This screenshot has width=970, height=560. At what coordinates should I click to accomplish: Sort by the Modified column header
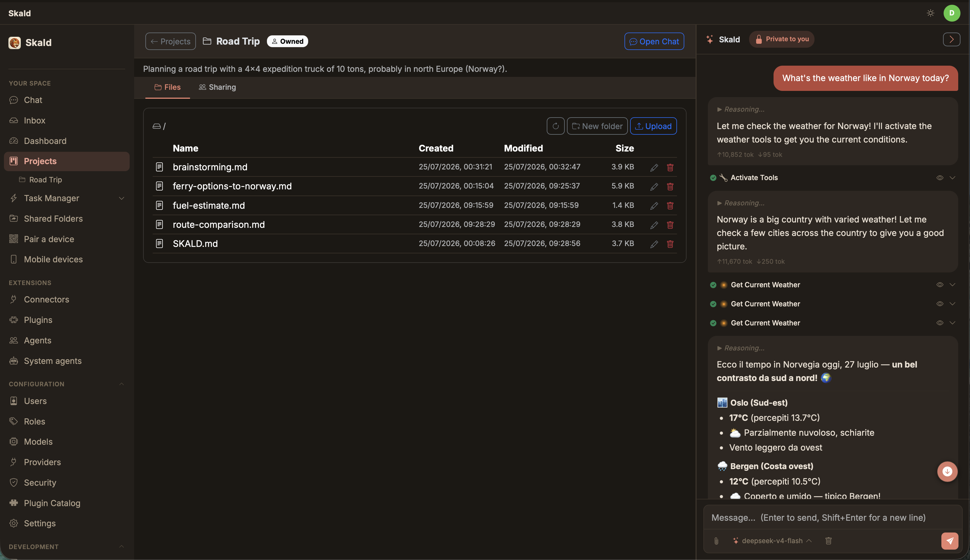tap(523, 148)
